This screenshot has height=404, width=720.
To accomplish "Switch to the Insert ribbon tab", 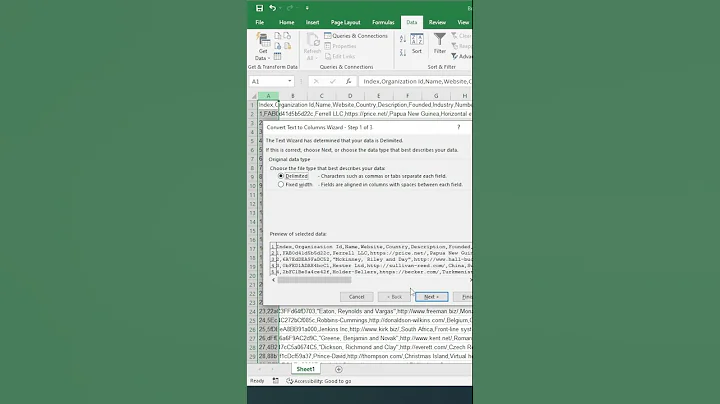I will coord(313,22).
